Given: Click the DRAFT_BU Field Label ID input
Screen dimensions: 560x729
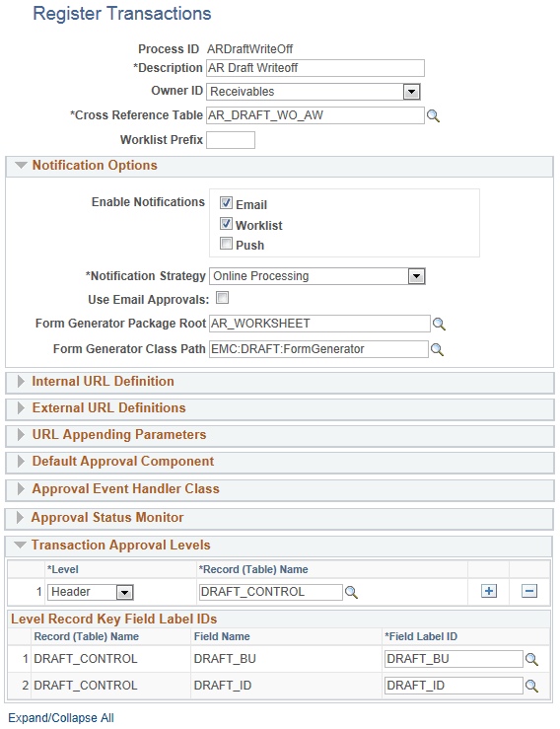Looking at the screenshot, I should (x=455, y=659).
